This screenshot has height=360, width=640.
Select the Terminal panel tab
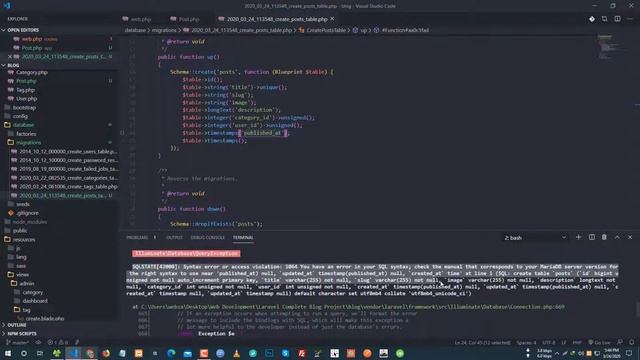(243, 238)
